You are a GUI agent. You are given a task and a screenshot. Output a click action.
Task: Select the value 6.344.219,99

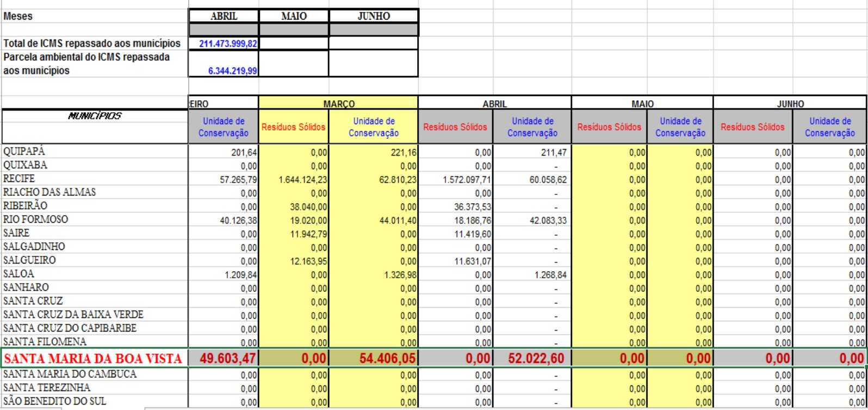coord(233,71)
